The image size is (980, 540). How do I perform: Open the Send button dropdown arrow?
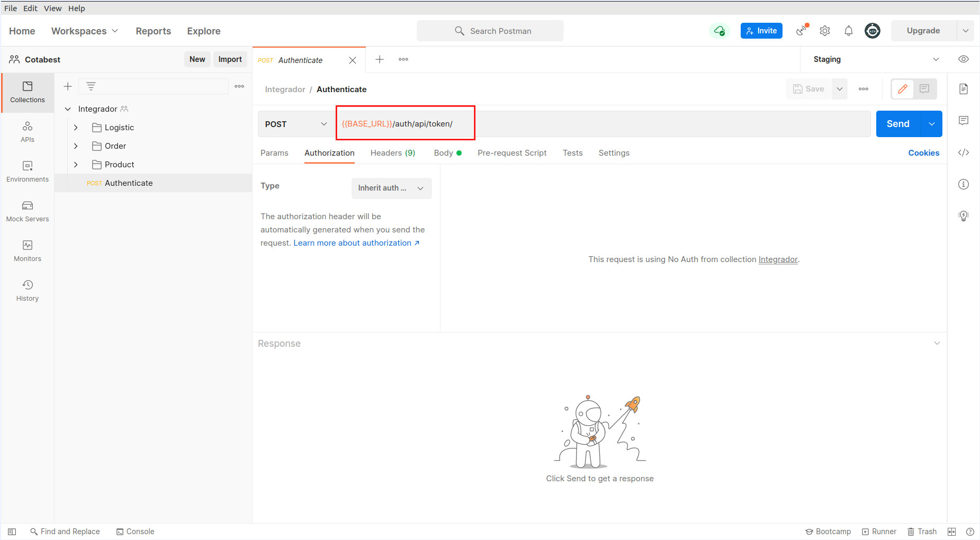click(x=932, y=124)
